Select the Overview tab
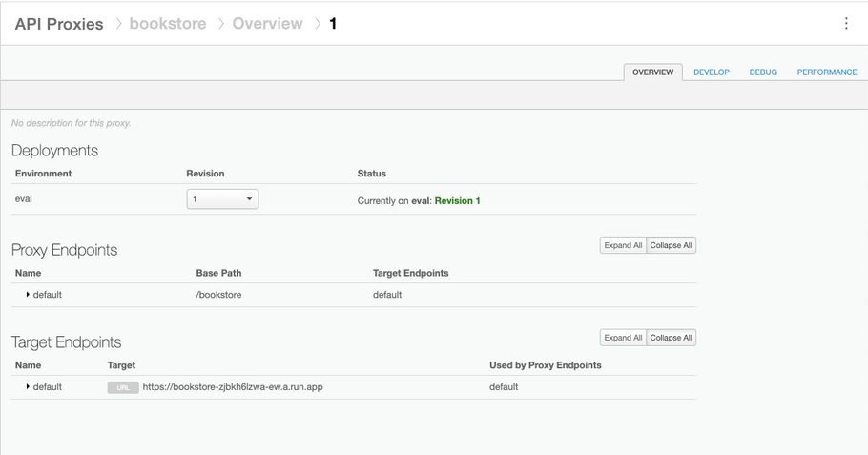This screenshot has height=455, width=868. (652, 72)
